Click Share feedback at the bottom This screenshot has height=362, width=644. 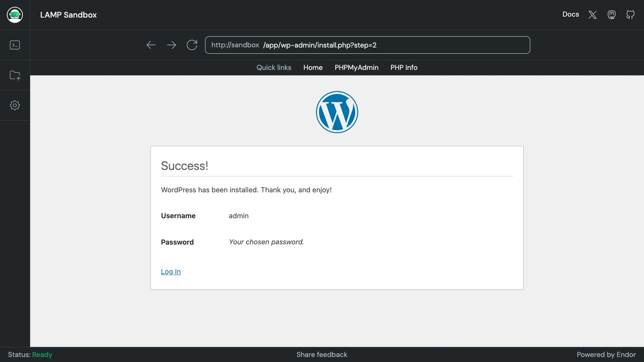[x=322, y=354]
